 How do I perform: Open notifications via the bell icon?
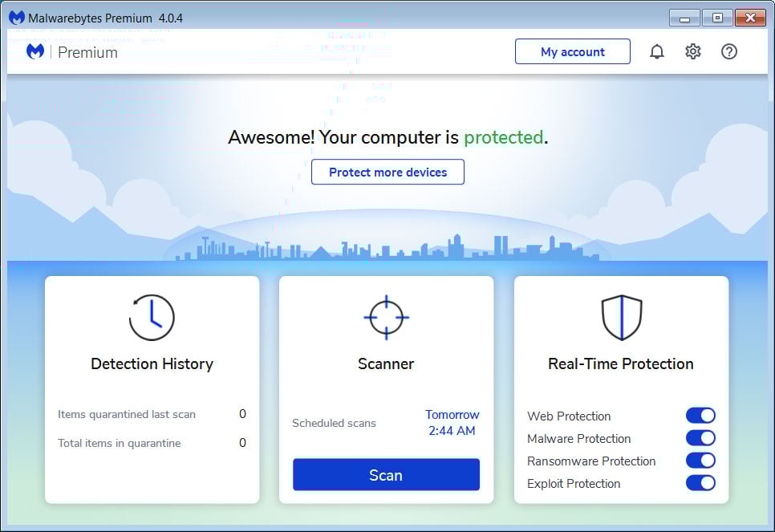(657, 51)
